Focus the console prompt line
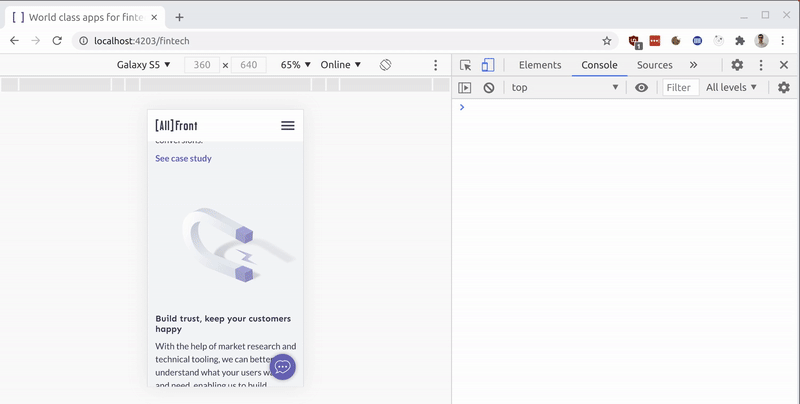This screenshot has width=800, height=404. point(625,107)
